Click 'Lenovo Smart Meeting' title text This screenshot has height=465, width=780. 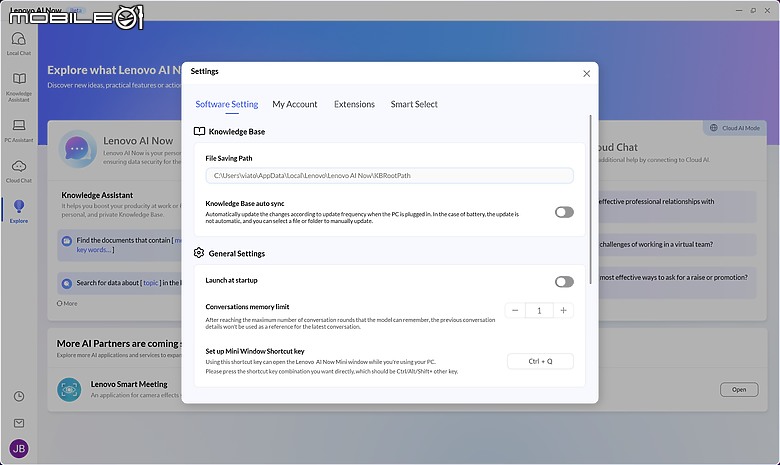pos(129,384)
